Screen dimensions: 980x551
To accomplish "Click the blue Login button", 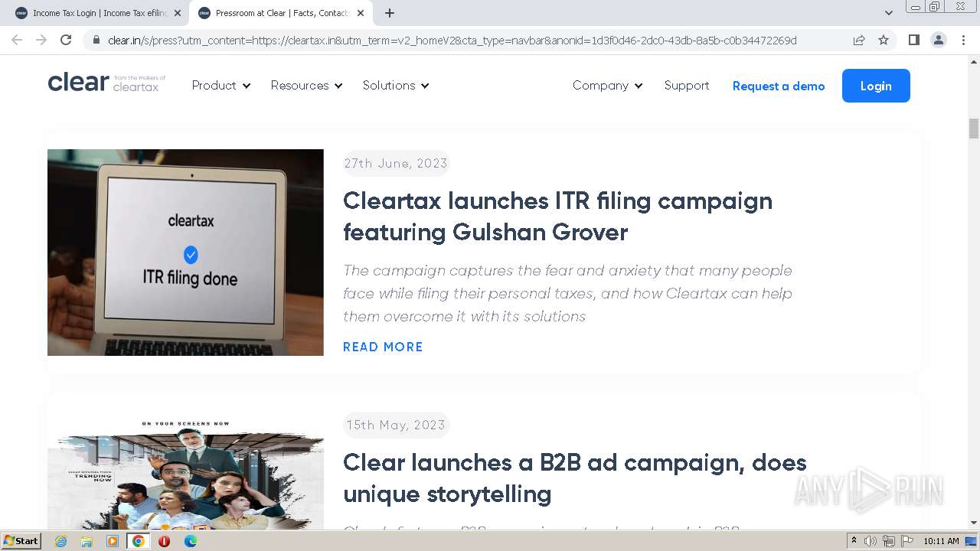I will tap(876, 86).
